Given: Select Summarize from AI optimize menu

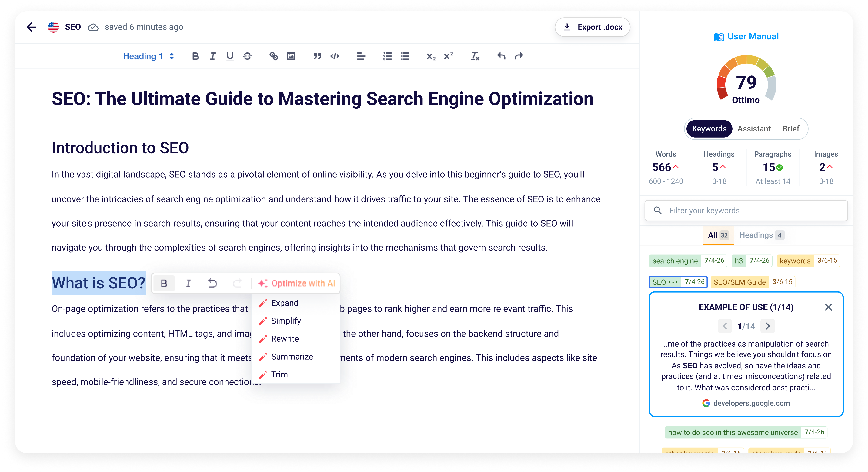Looking at the screenshot, I should (x=292, y=356).
